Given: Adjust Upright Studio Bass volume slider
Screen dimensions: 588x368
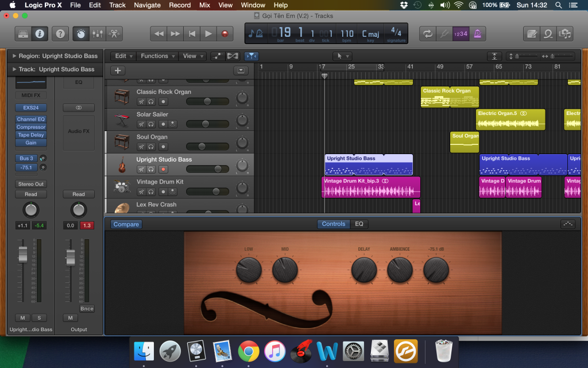Looking at the screenshot, I should pyautogui.click(x=207, y=169).
